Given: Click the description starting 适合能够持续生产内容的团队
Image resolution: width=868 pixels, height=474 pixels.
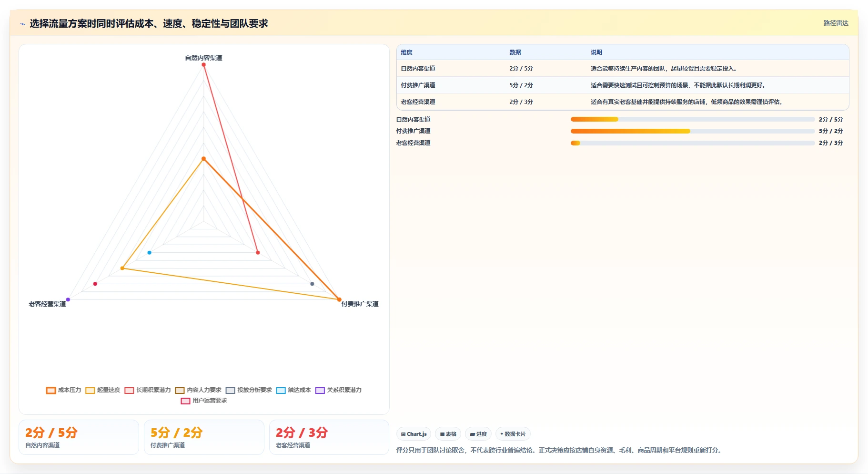Looking at the screenshot, I should click(665, 69).
